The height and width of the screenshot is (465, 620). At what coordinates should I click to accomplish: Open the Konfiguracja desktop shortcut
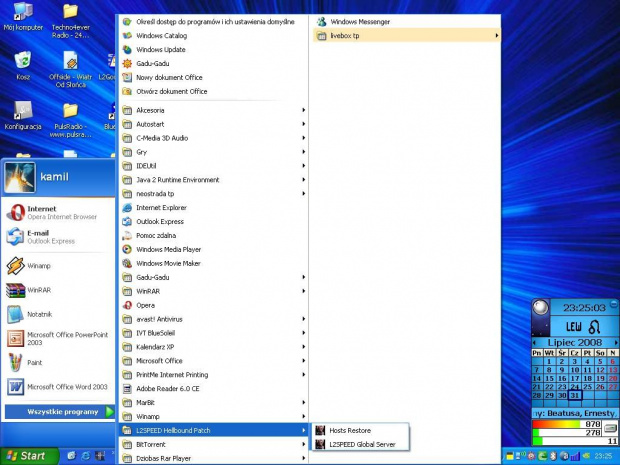click(x=23, y=115)
